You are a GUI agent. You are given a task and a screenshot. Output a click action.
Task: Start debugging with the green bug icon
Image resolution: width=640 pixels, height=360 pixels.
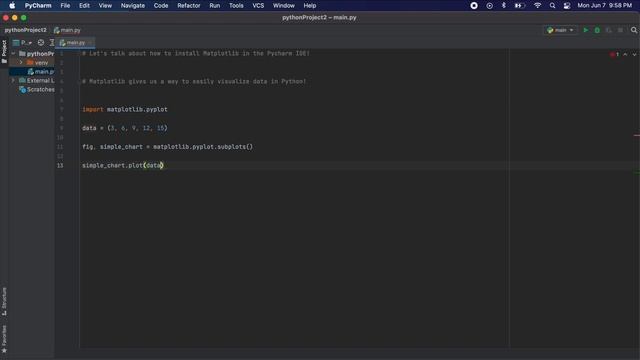[597, 30]
